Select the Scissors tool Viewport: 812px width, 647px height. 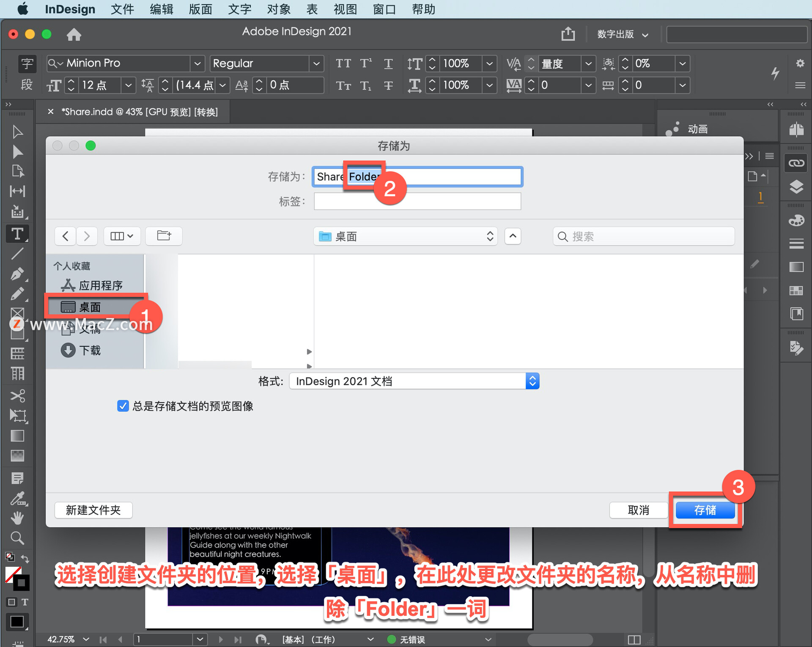(17, 395)
